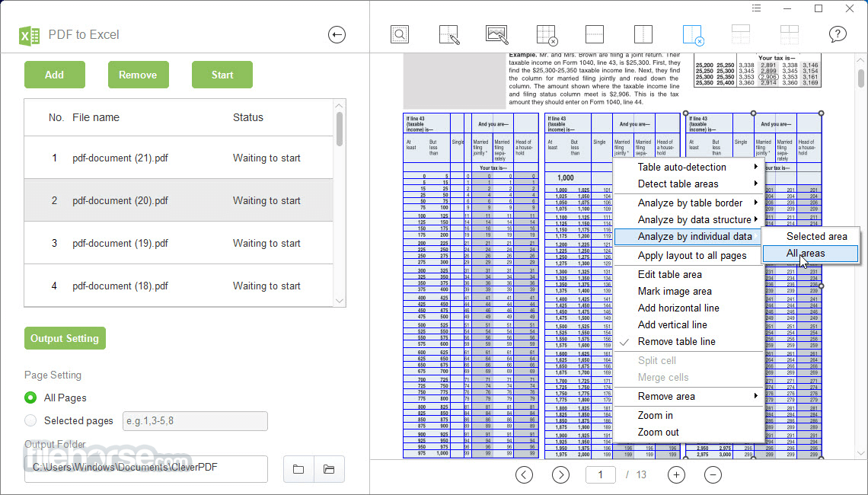Zoom in with the plus circle
Viewport: 868px width, 495px height.
pos(676,474)
